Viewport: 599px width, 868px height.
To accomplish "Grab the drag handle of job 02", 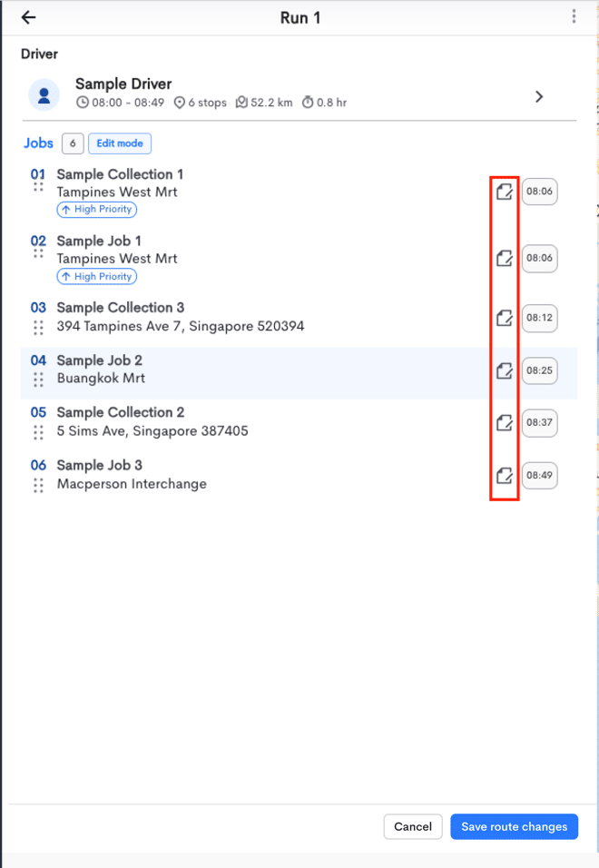I will pyautogui.click(x=38, y=253).
